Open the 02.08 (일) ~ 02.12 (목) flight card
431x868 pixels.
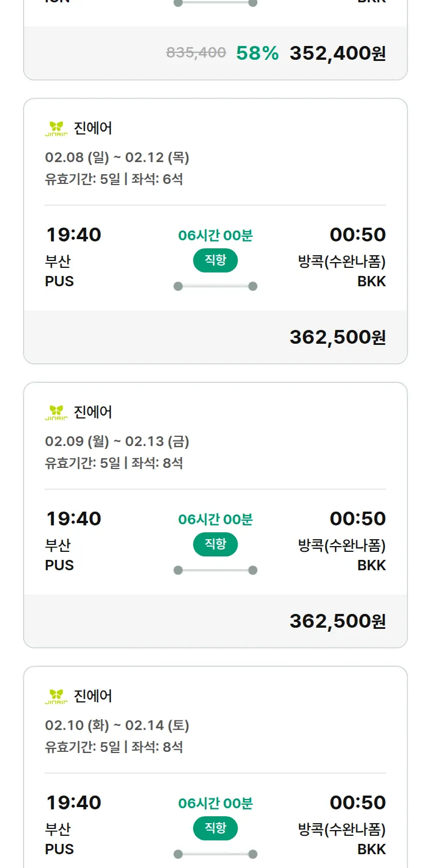(x=117, y=158)
